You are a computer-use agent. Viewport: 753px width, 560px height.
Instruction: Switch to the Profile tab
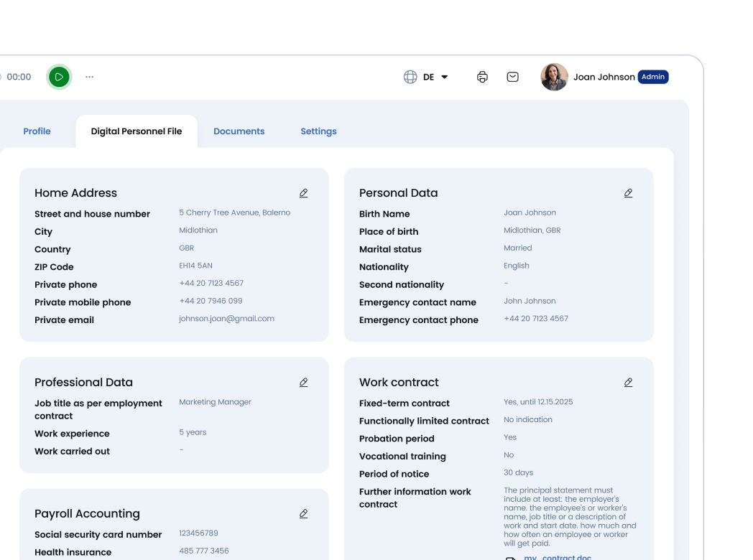tap(37, 131)
